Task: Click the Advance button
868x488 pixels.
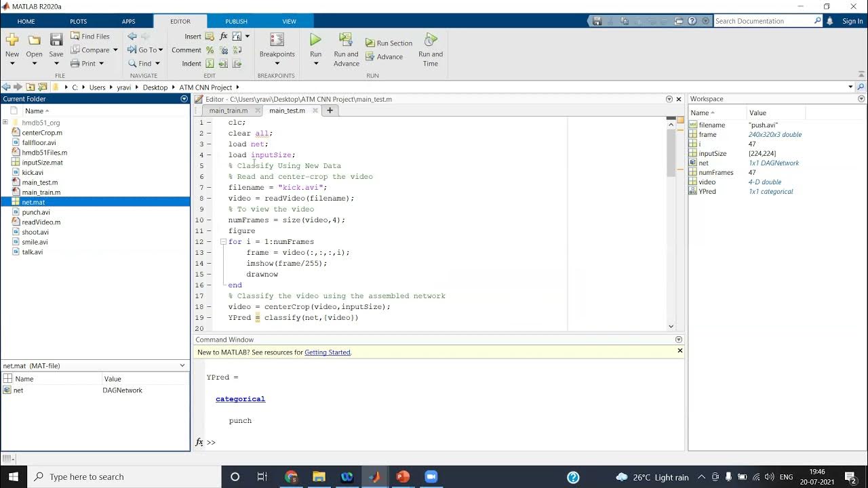Action: [384, 57]
